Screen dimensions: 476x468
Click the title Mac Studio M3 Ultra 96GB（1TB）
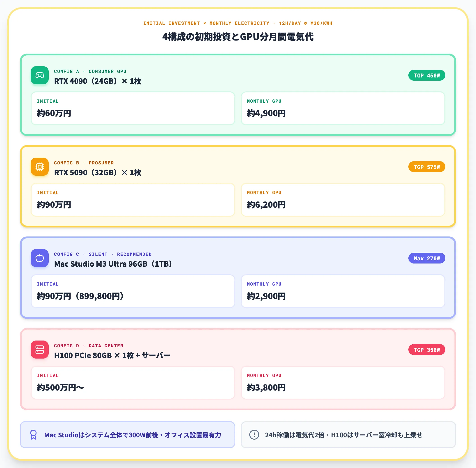coord(113,264)
